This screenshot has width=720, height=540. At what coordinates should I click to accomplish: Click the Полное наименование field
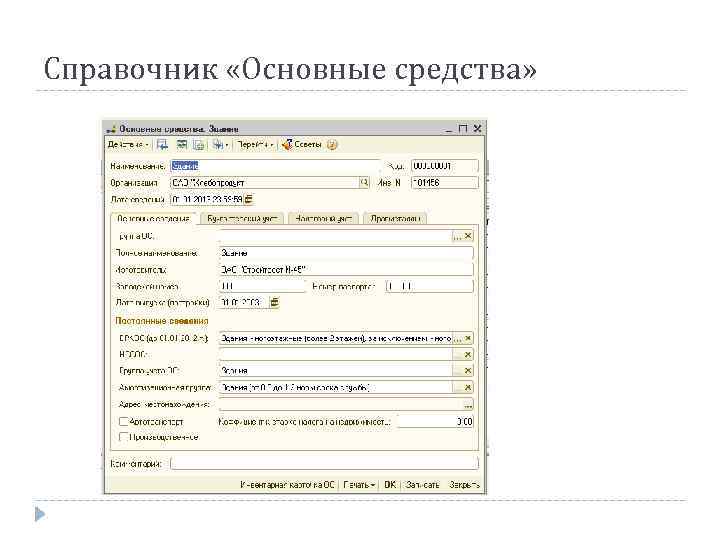[x=346, y=253]
